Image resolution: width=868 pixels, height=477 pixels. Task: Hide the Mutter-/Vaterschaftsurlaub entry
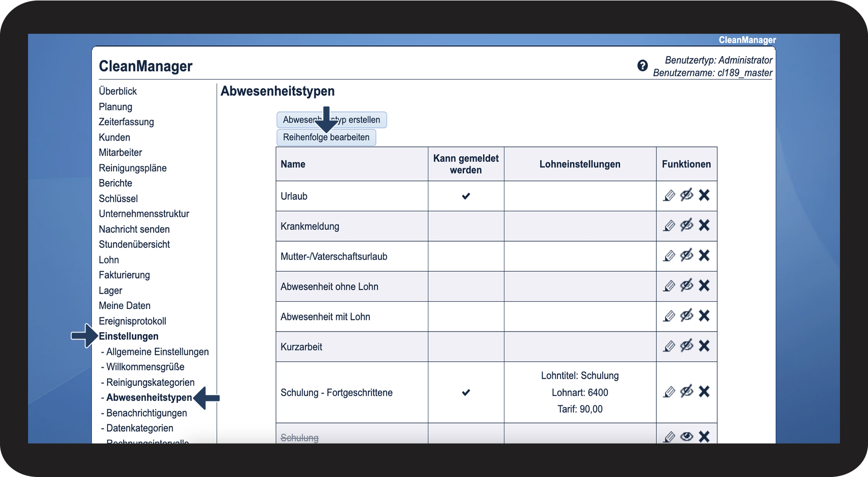(x=687, y=255)
